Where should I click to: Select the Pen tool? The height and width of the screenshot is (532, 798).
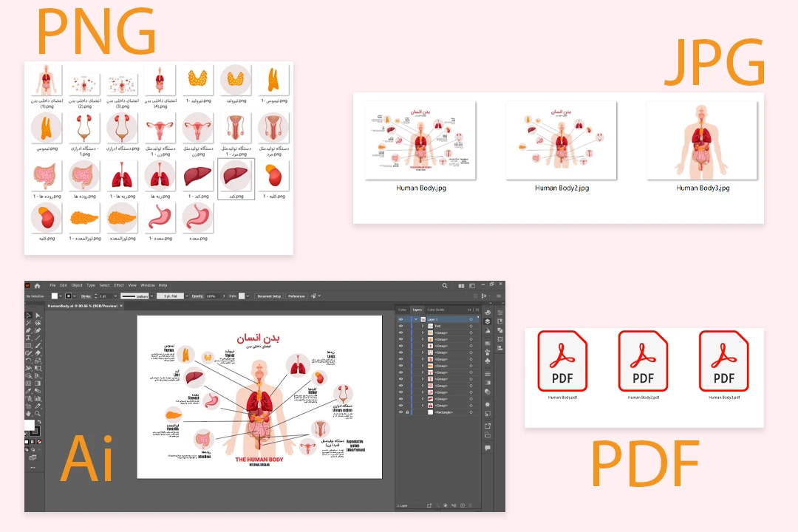tap(28, 330)
